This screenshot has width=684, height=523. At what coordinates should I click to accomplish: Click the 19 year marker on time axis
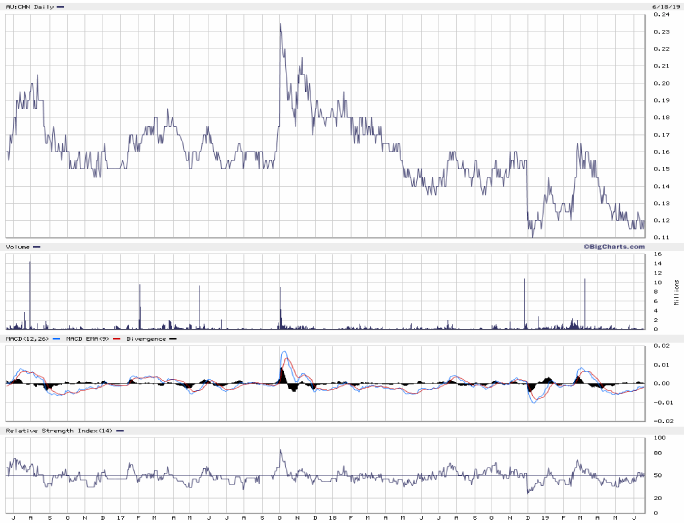(547, 518)
